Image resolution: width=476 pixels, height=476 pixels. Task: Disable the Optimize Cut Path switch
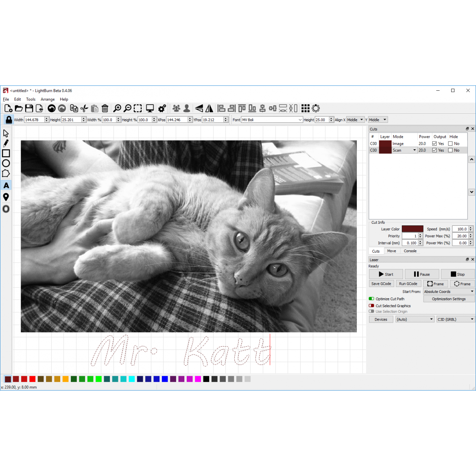[371, 299]
